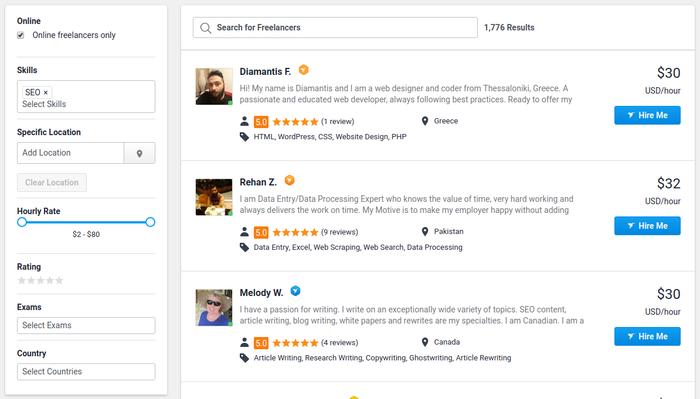700x399 pixels.
Task: Click the search magnifier icon
Action: point(205,28)
